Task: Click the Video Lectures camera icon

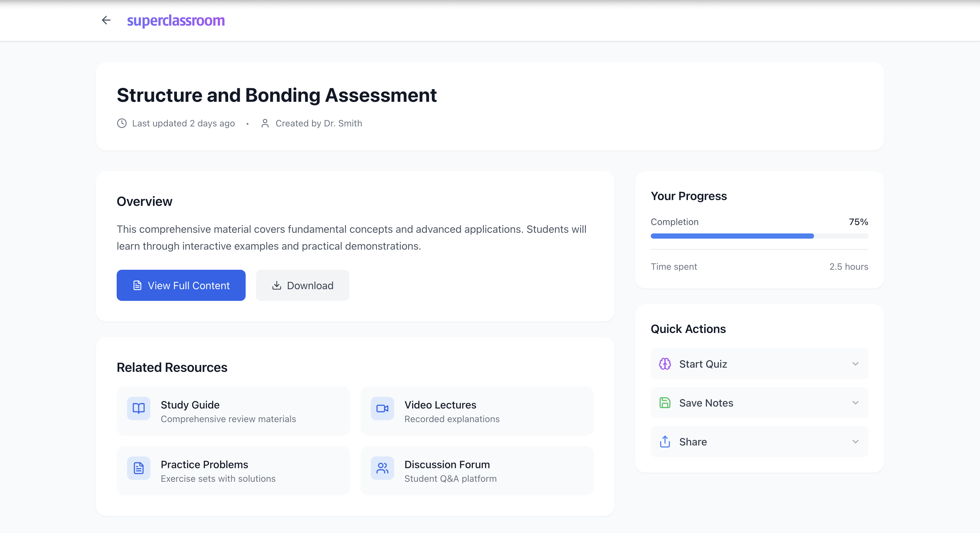Action: click(382, 409)
